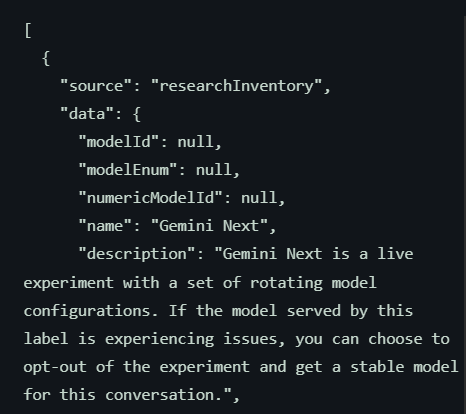Click the word "opt-out" in the description
This screenshot has height=414, width=466.
tap(55, 367)
